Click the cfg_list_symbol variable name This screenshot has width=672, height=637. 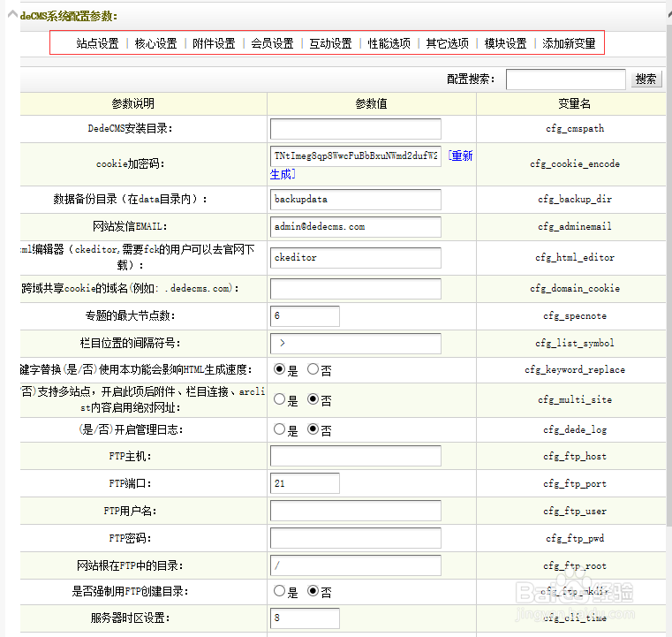pos(575,344)
